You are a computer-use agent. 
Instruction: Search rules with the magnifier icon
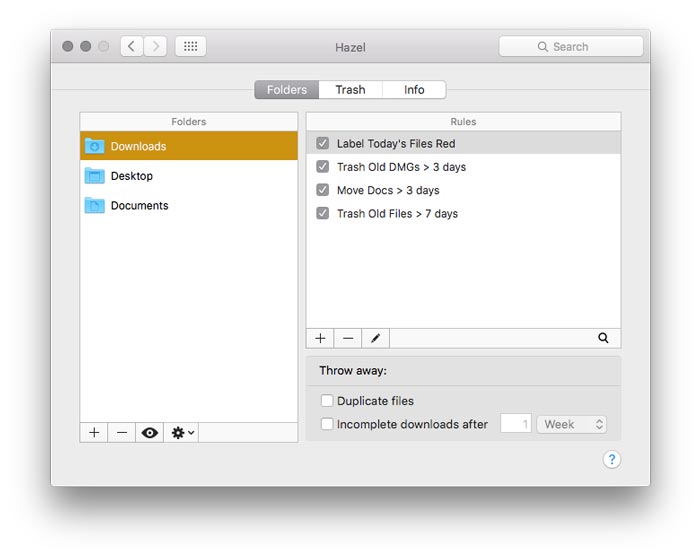pyautogui.click(x=603, y=338)
